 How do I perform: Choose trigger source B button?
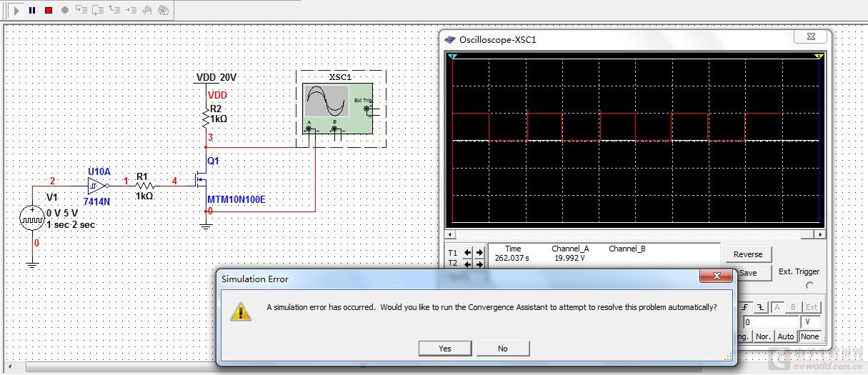(x=792, y=307)
